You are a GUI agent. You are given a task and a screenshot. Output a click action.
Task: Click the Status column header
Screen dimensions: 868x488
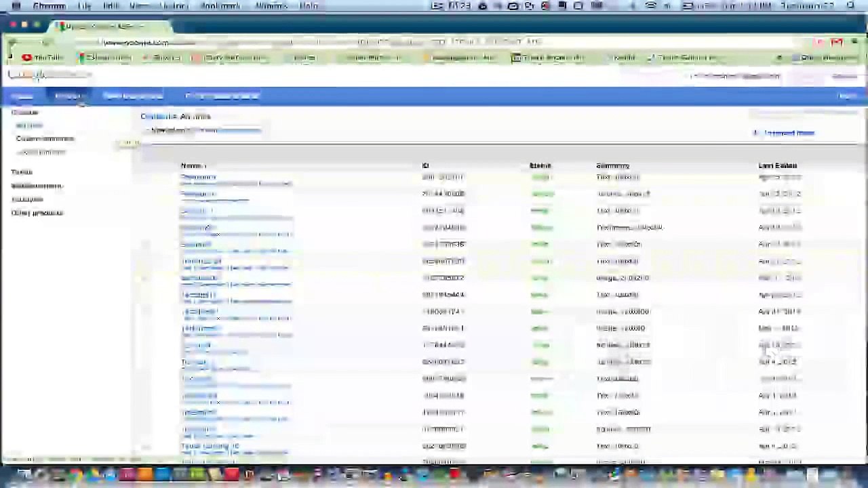click(x=540, y=165)
